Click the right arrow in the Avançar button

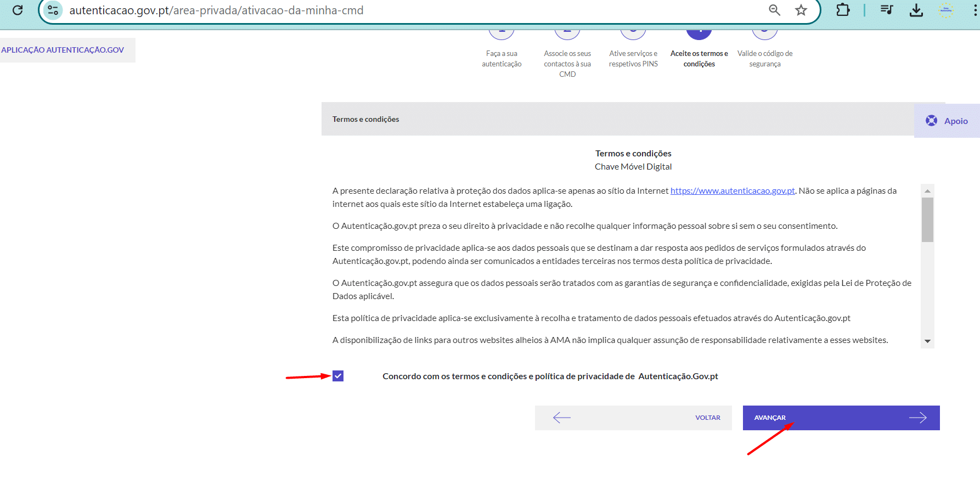[x=917, y=418]
